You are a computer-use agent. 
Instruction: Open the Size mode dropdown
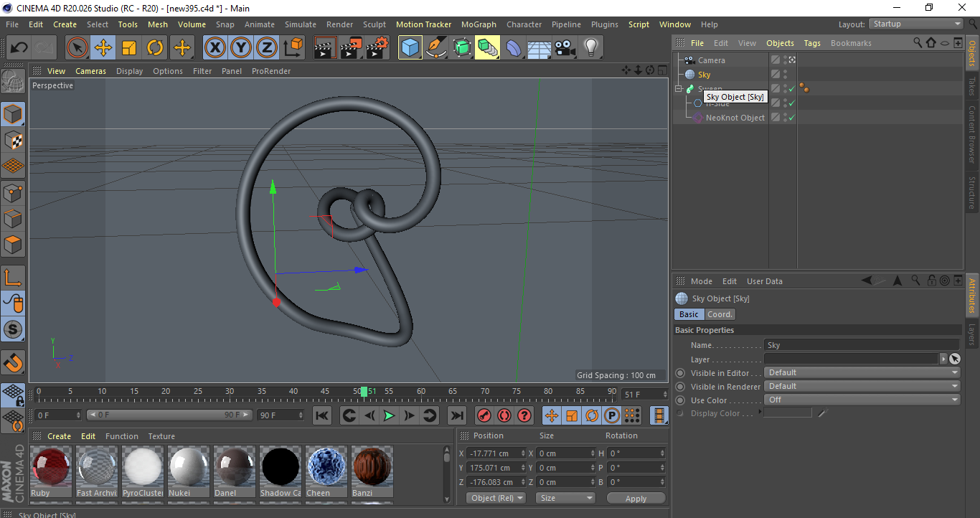click(566, 498)
